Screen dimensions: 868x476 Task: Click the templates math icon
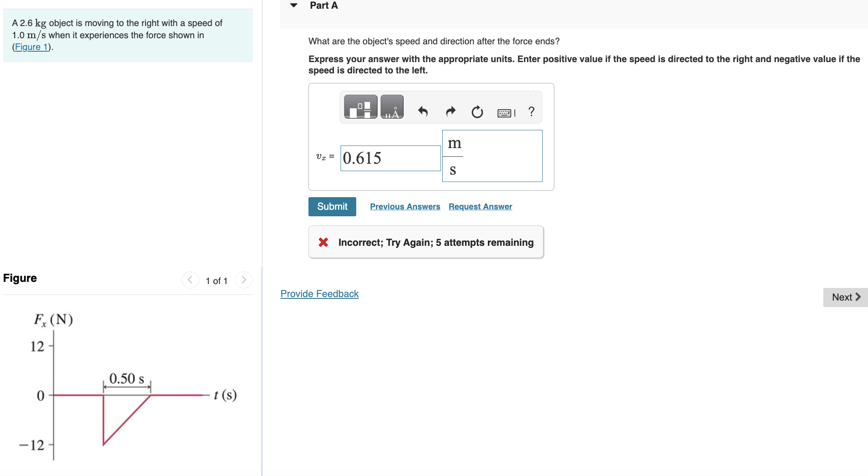pos(360,107)
